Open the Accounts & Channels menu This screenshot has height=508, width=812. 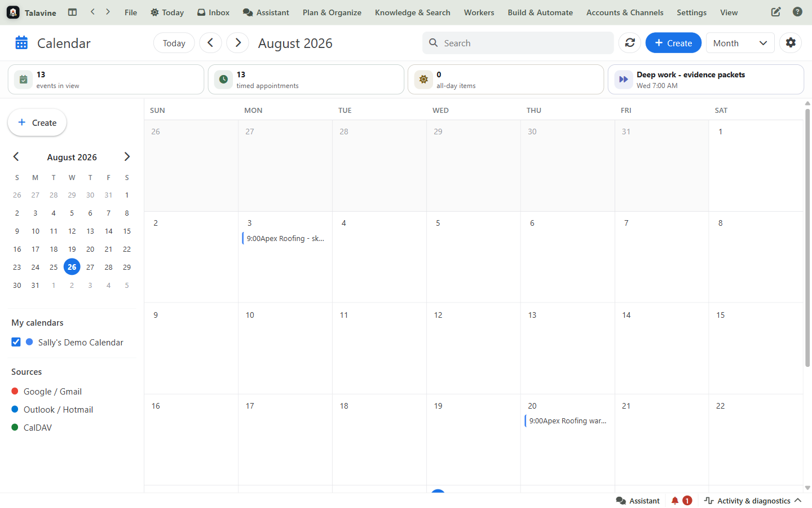[x=625, y=12]
